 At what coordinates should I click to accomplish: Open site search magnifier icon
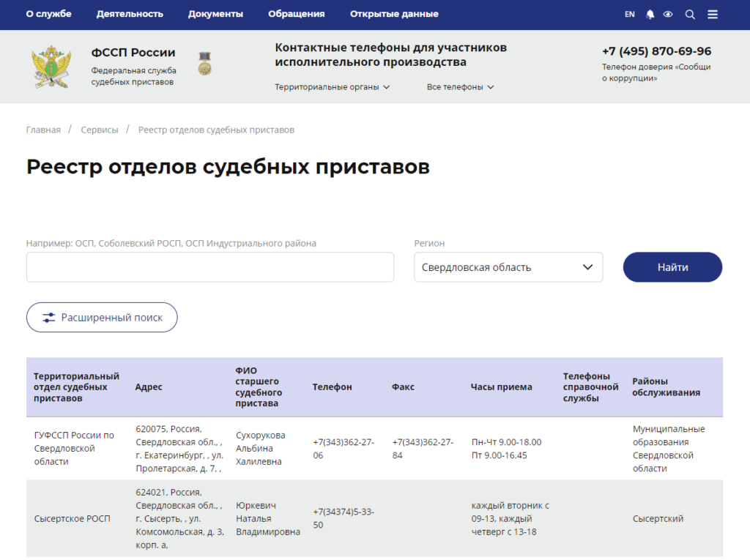click(690, 14)
